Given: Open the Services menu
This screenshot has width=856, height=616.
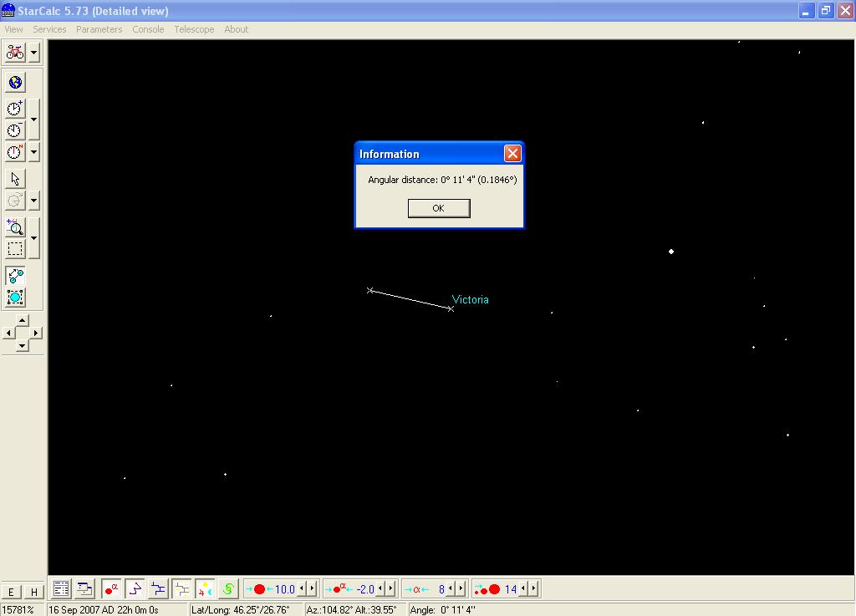Looking at the screenshot, I should pyautogui.click(x=49, y=29).
